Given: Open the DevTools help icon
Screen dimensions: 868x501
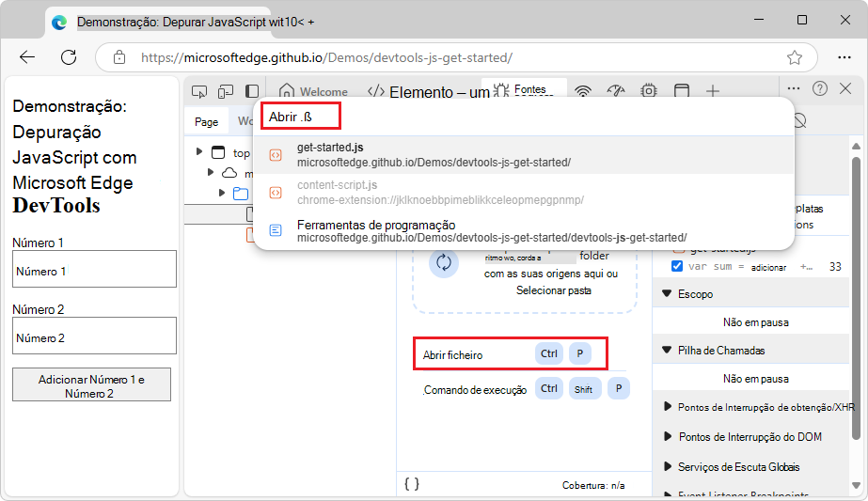Looking at the screenshot, I should tap(820, 88).
